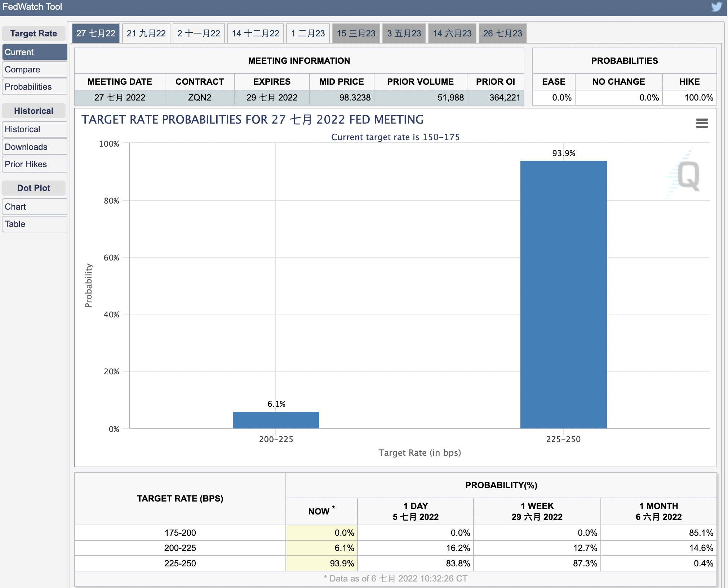Click the 1 DAY 5 七月 2022 header

click(416, 511)
